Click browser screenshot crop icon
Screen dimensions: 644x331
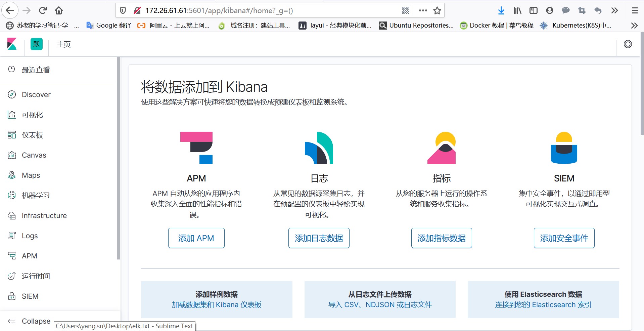(x=582, y=10)
